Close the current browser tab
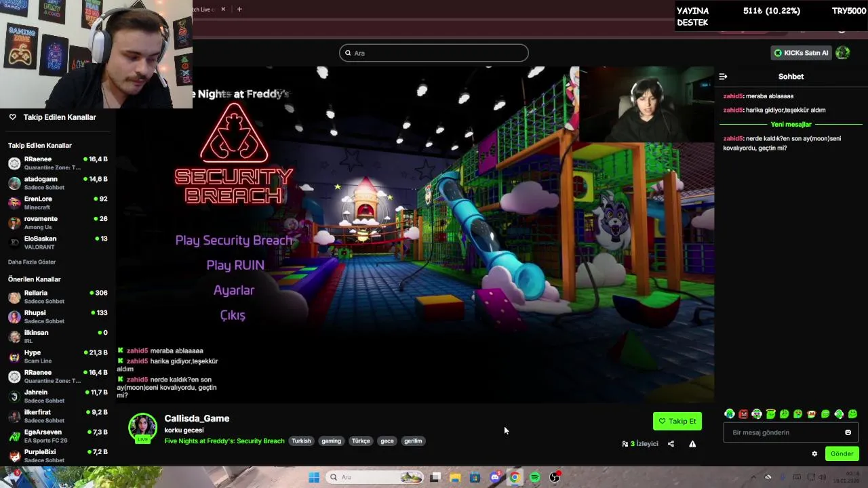 click(x=223, y=9)
